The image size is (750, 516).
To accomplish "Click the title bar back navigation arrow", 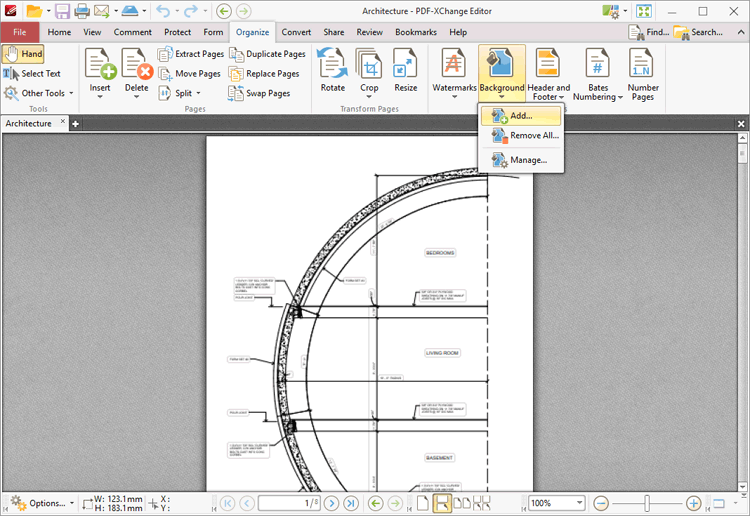I will (x=224, y=11).
